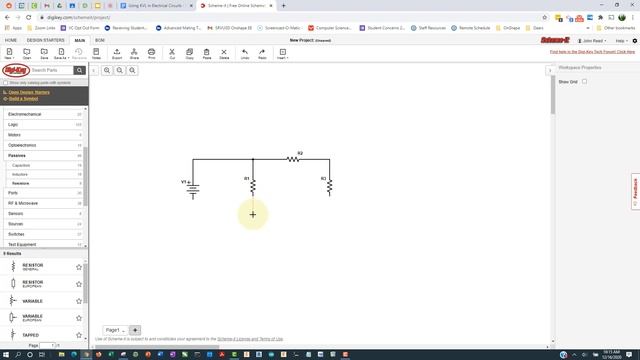
Task: Open the Help dropdown menu
Action: [621, 41]
